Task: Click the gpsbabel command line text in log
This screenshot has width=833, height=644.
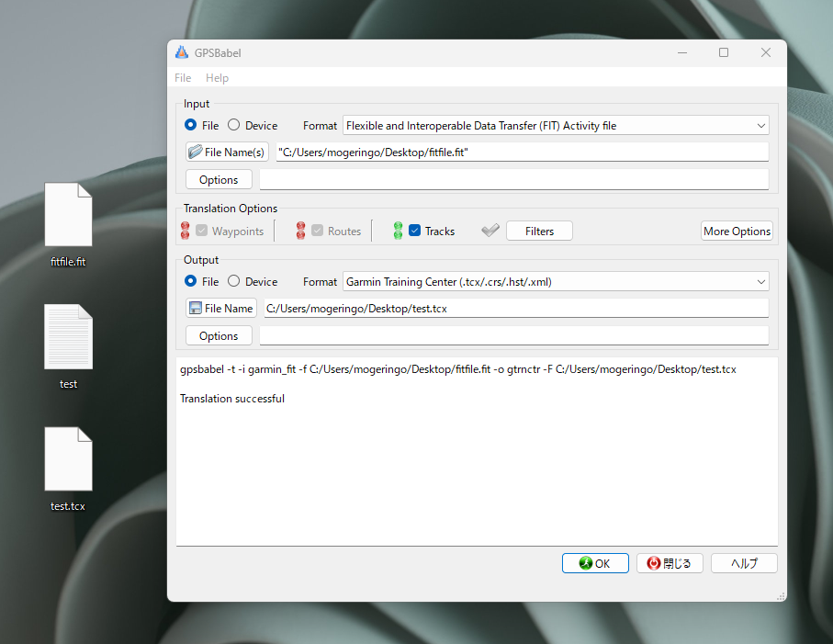Action: click(x=458, y=369)
